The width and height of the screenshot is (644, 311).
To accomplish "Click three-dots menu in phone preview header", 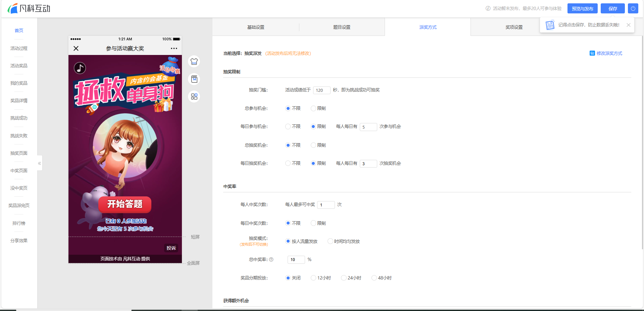I will tap(174, 49).
